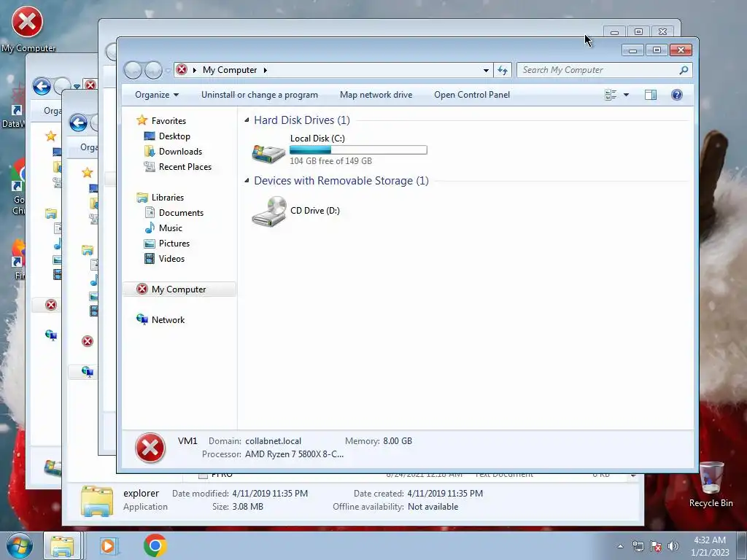The height and width of the screenshot is (560, 747).
Task: Click the collabnet.local domain value
Action: pyautogui.click(x=273, y=441)
